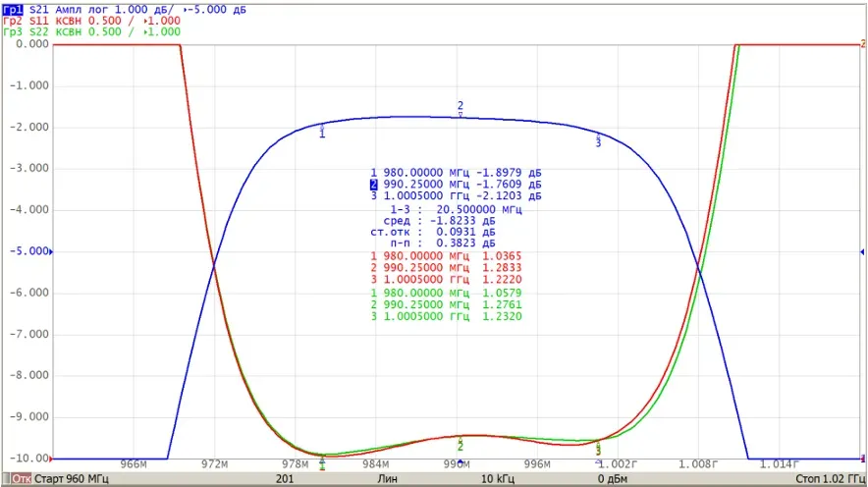Click blue readout '1.0005000 ГГц -2.1203 дБ'
The width and height of the screenshot is (868, 487).
click(462, 196)
